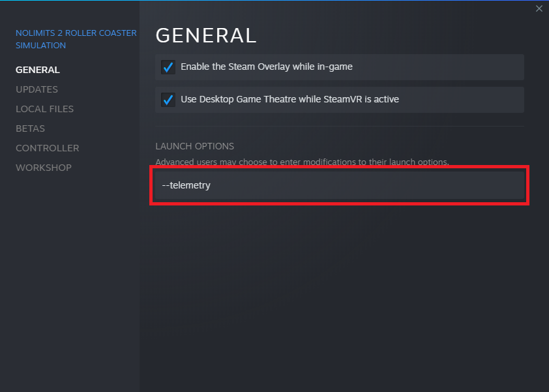This screenshot has height=392, width=549.
Task: Focus the launch options text field
Action: point(339,185)
